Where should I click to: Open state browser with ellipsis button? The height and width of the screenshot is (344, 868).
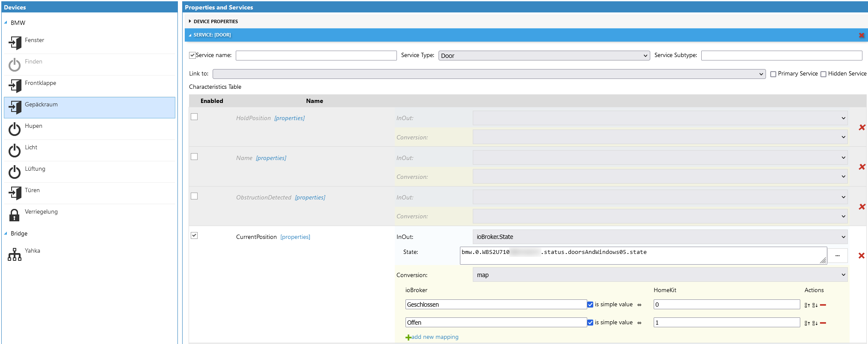(x=837, y=256)
